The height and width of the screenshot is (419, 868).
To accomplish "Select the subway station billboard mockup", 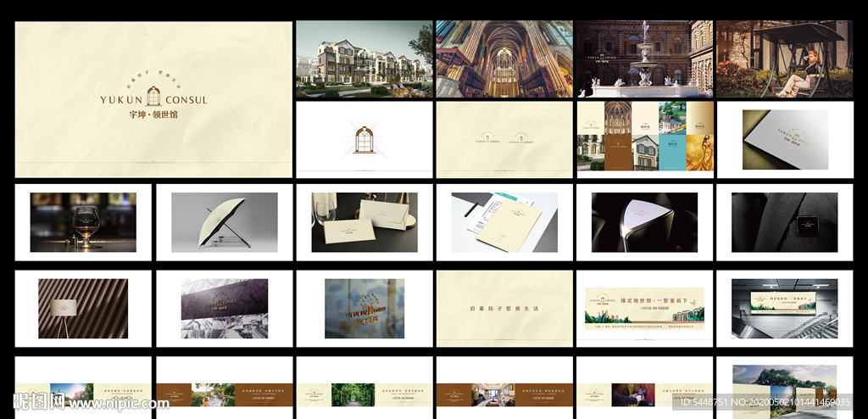I will (784, 309).
